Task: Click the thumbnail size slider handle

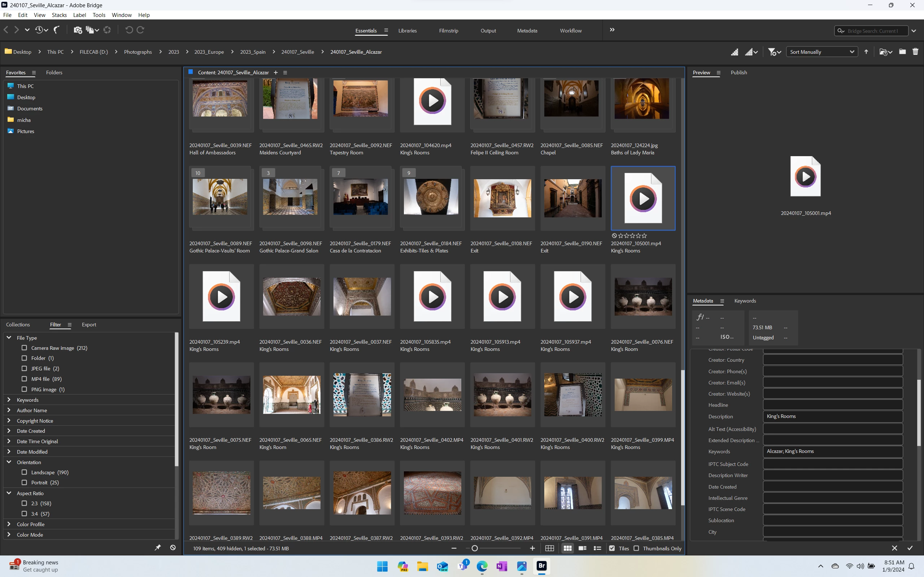Action: (475, 549)
